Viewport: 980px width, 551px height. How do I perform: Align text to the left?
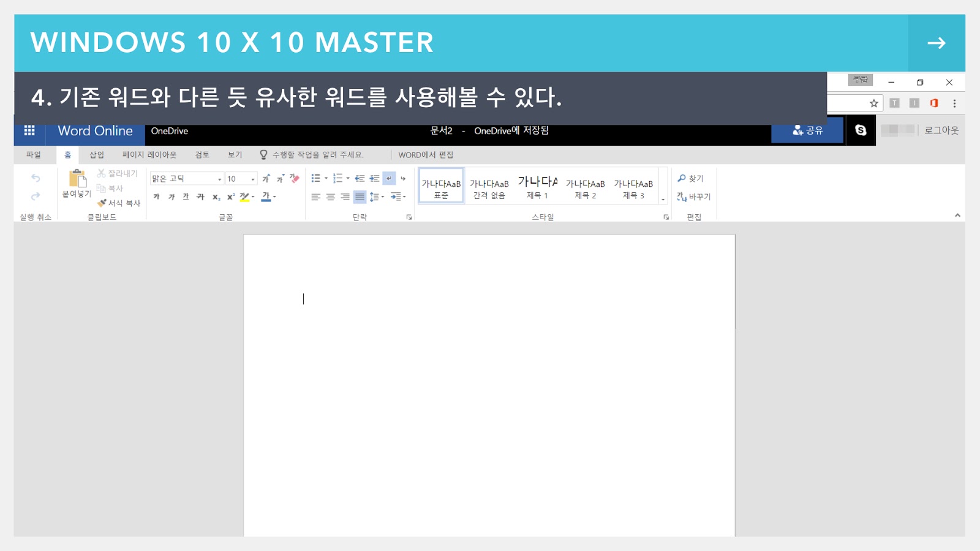tap(315, 197)
